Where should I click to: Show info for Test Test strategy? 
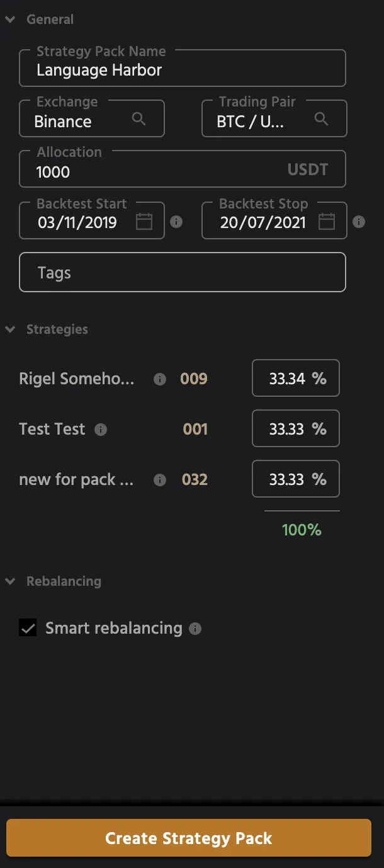point(101,430)
